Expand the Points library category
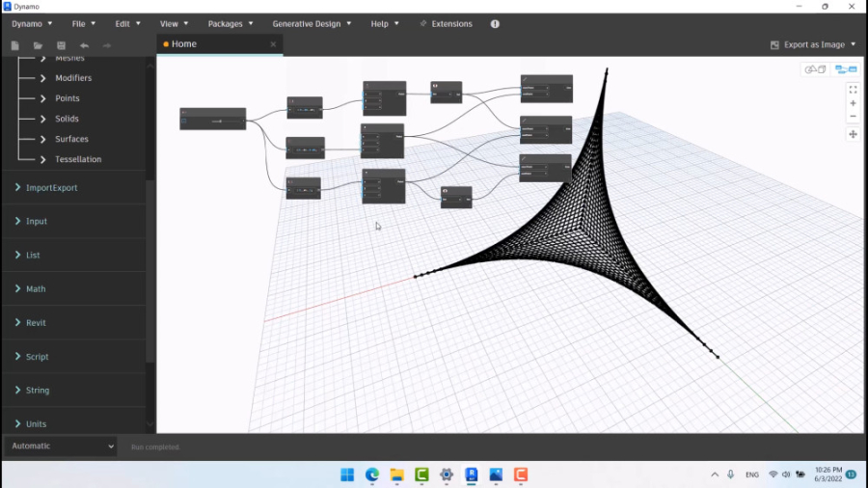This screenshot has height=488, width=868. [42, 98]
